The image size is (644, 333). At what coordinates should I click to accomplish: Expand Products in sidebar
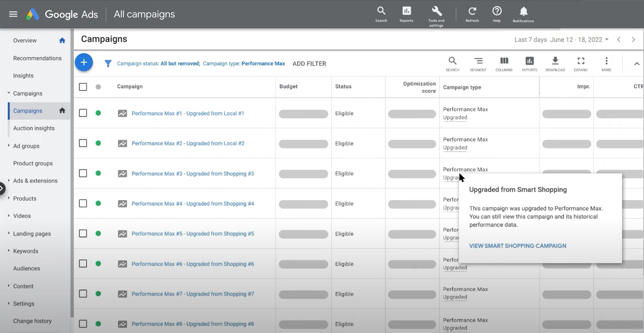[9, 198]
